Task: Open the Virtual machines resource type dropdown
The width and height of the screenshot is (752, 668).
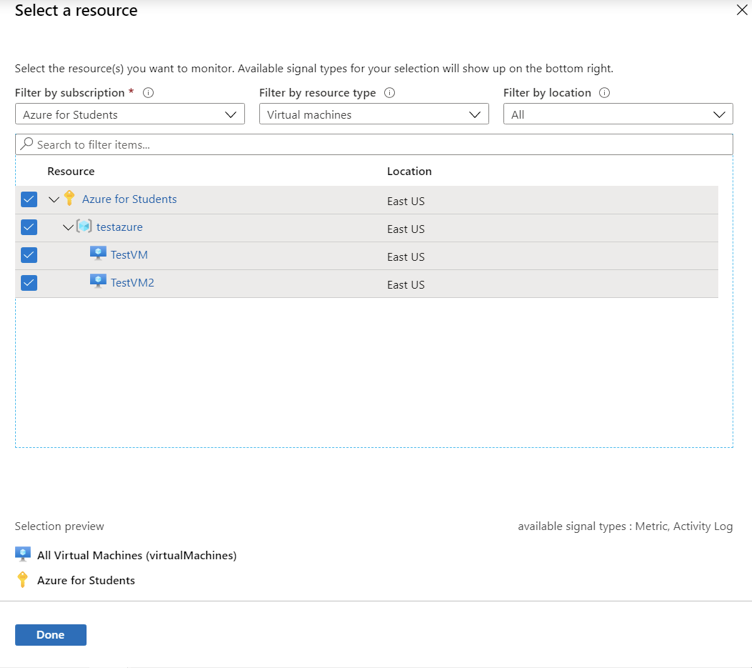Action: (x=374, y=114)
